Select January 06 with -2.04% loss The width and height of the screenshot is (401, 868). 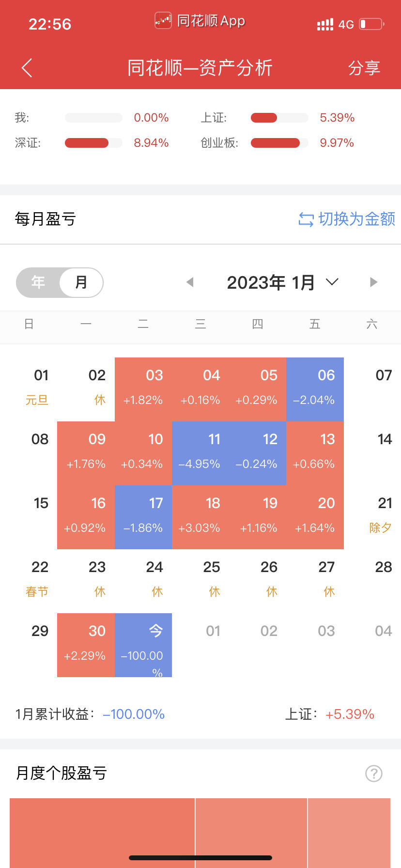[x=315, y=389]
